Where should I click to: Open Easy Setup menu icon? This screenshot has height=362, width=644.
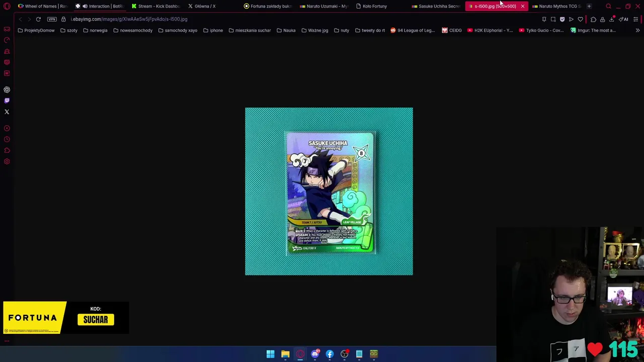(635, 19)
